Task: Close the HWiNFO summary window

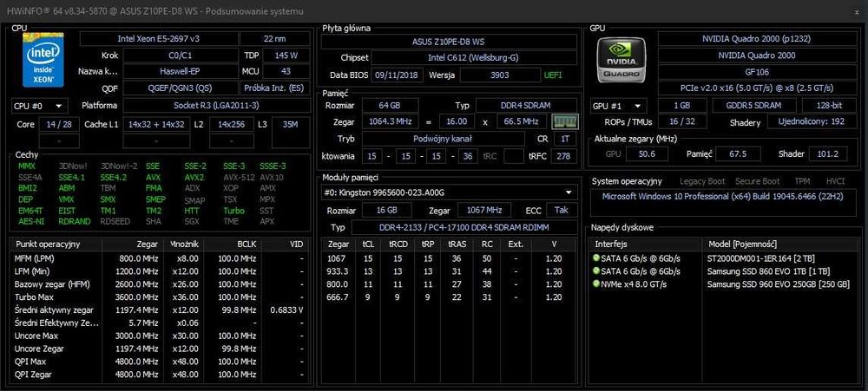Action: point(858,11)
